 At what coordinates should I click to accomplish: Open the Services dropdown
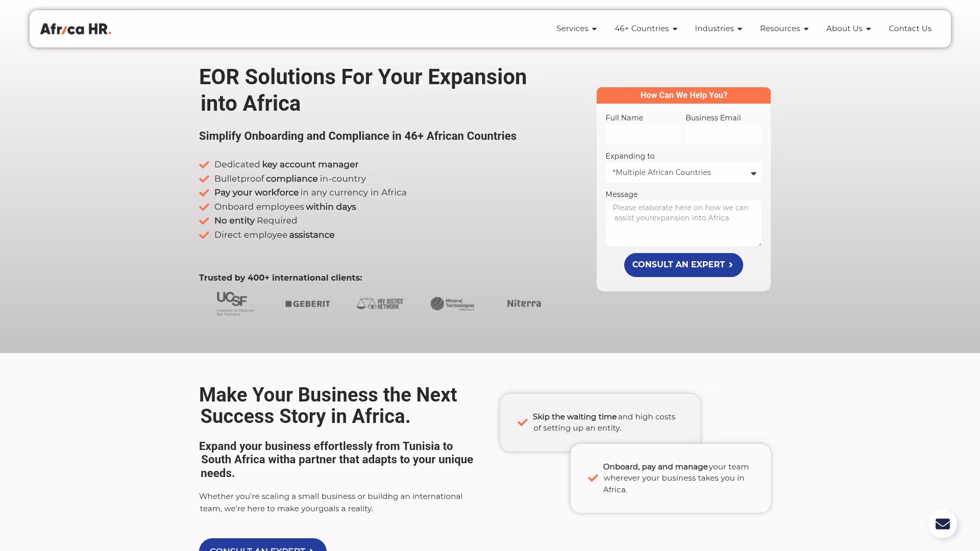point(576,29)
